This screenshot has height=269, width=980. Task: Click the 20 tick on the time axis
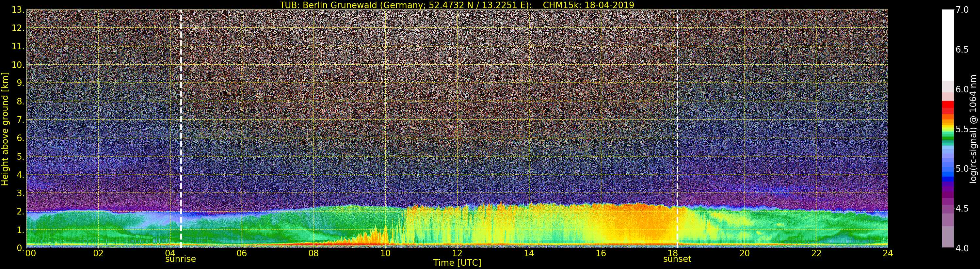(x=744, y=253)
